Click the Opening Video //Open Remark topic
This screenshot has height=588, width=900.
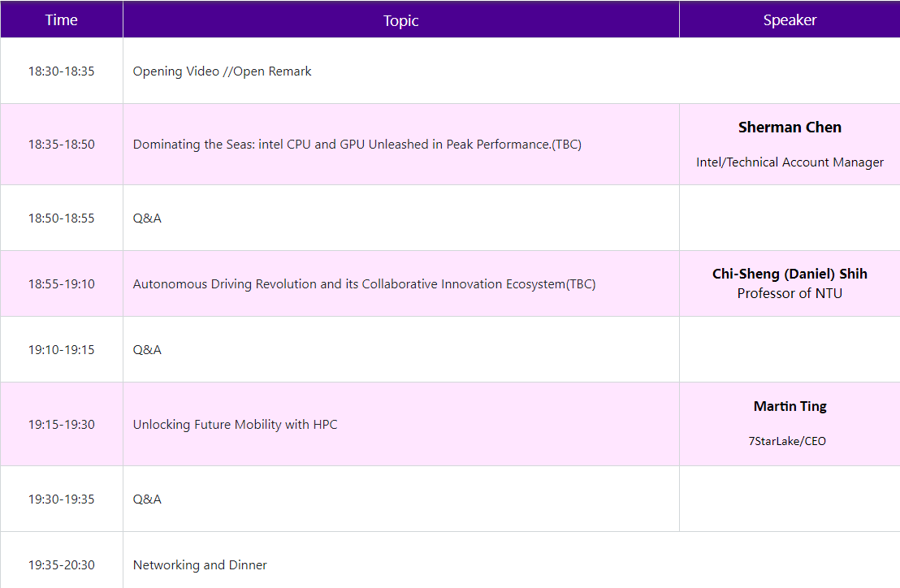point(222,71)
